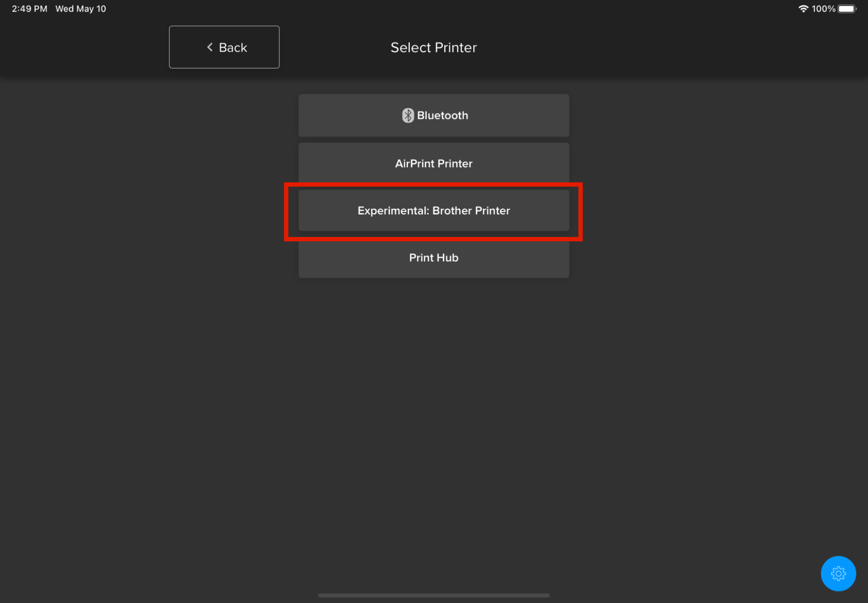Screen dimensions: 868x603
Task: Select Bluetooth as the printer connection type
Action: tap(433, 115)
